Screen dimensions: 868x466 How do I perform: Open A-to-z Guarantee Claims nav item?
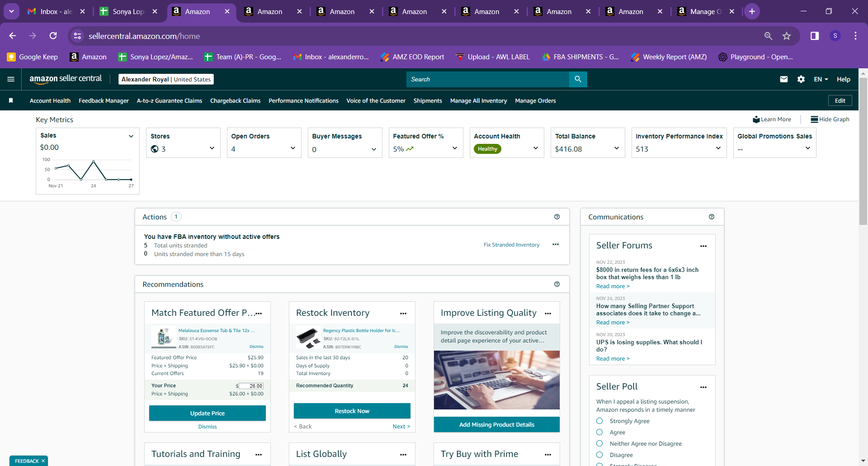[x=170, y=100]
